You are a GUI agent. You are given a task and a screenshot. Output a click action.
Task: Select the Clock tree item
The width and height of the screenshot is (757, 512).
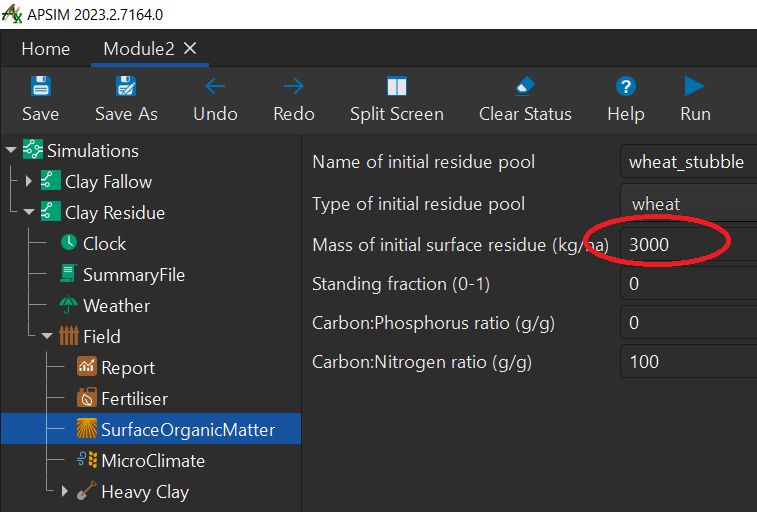(104, 244)
